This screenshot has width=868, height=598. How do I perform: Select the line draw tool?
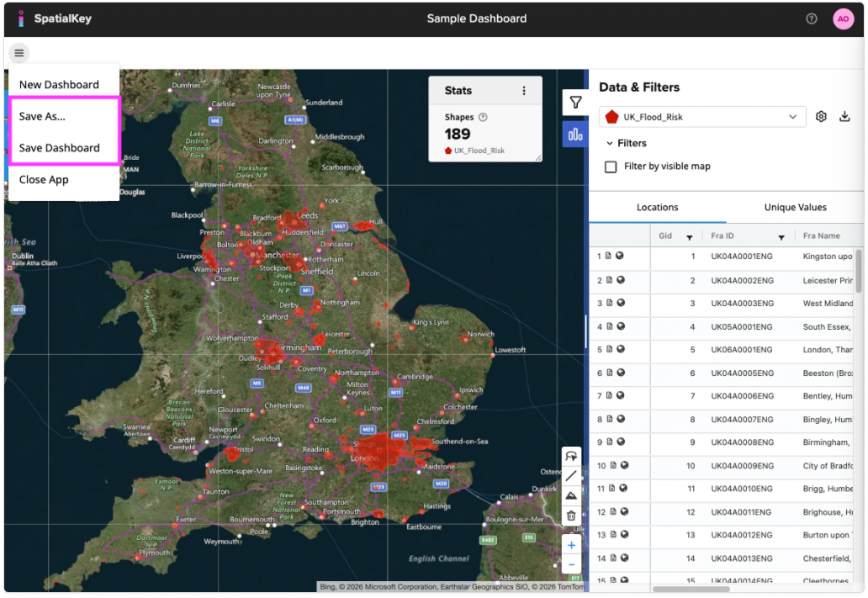[571, 475]
